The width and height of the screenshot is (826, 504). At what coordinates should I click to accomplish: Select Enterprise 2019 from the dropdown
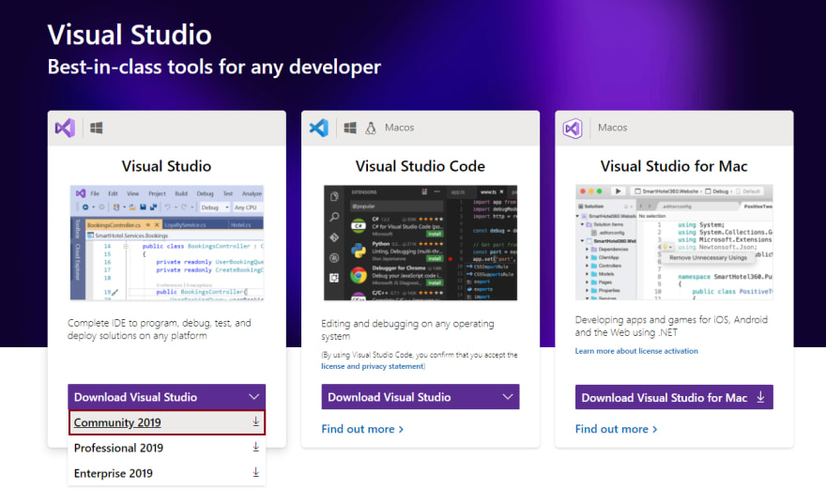166,473
